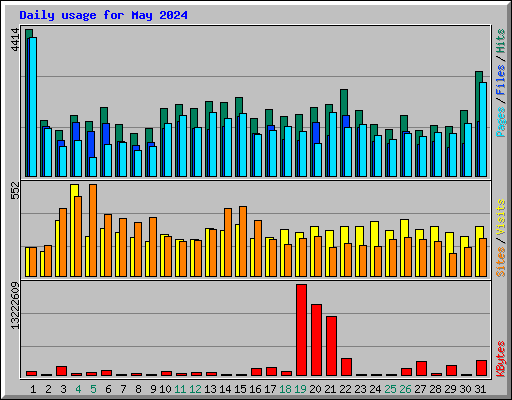Click the 13222609 KBytes axis value

click(x=15, y=306)
